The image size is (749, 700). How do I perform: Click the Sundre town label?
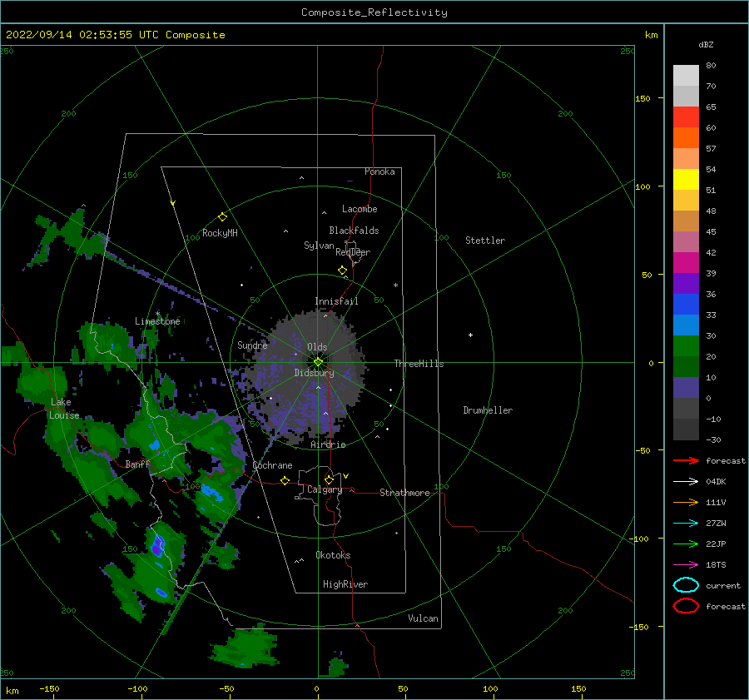click(x=252, y=345)
